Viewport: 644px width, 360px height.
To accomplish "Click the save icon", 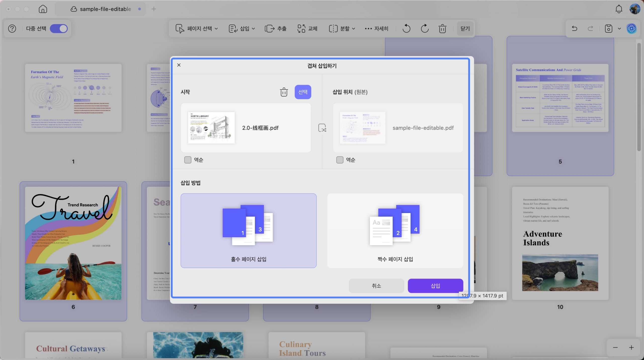I will [x=608, y=29].
